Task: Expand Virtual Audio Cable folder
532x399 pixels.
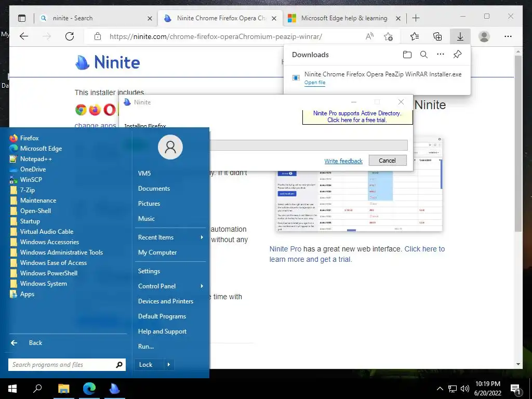Action: coord(42,231)
